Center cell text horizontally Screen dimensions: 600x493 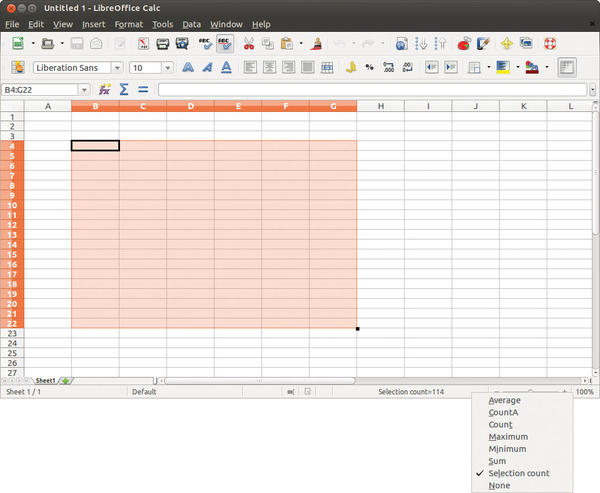(269, 67)
